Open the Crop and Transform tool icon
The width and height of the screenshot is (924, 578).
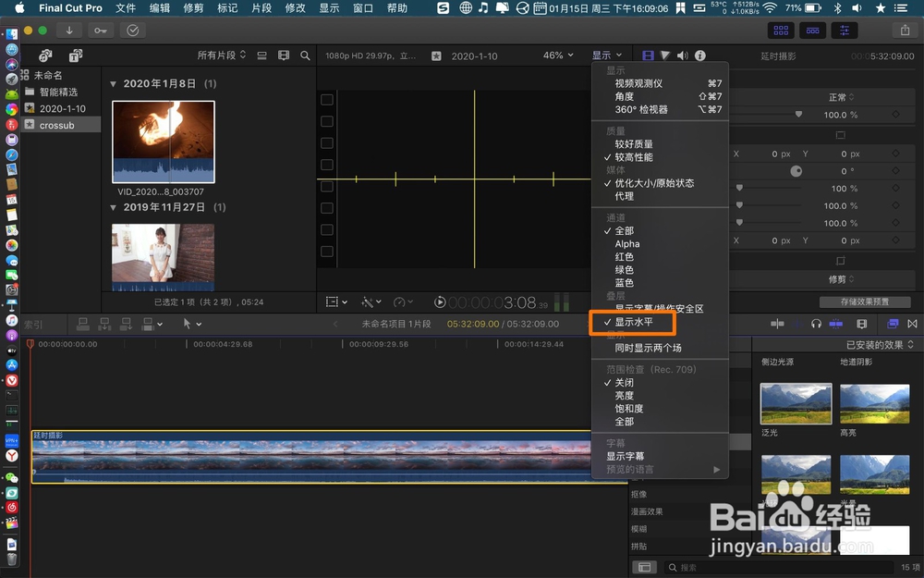coord(331,302)
